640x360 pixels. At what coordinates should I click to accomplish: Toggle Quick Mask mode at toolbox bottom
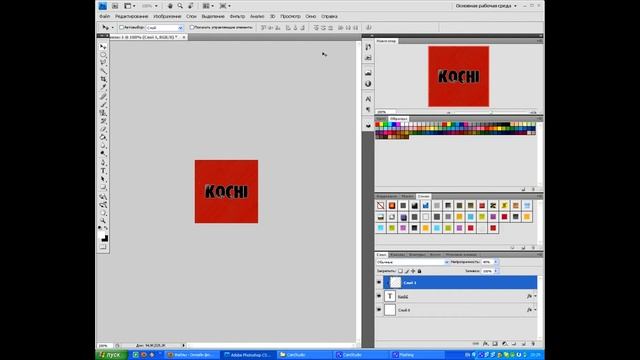[103, 247]
